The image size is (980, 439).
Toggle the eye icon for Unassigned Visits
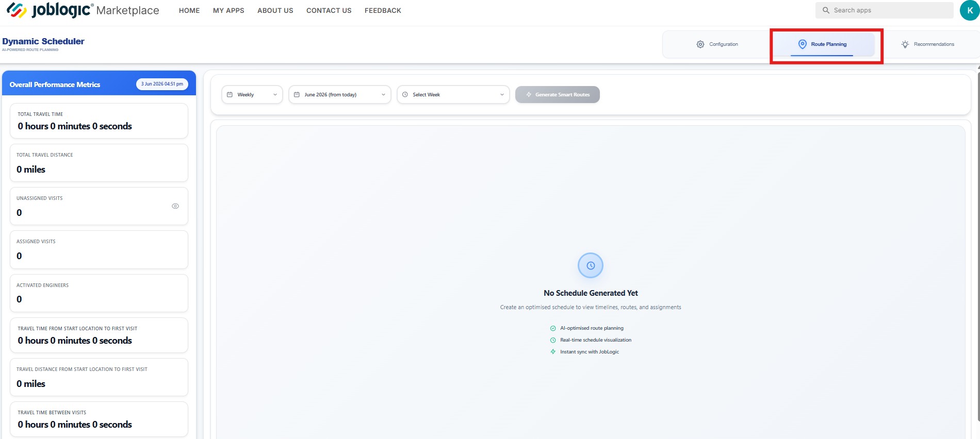point(175,206)
